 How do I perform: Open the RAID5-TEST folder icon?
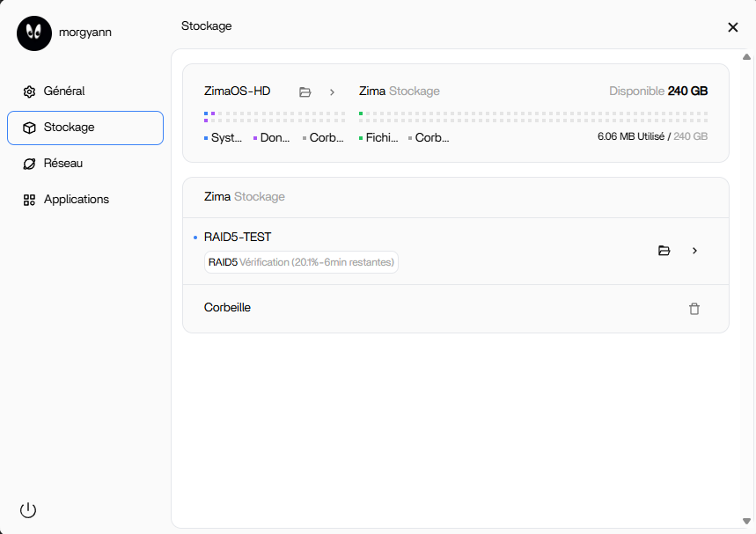664,251
